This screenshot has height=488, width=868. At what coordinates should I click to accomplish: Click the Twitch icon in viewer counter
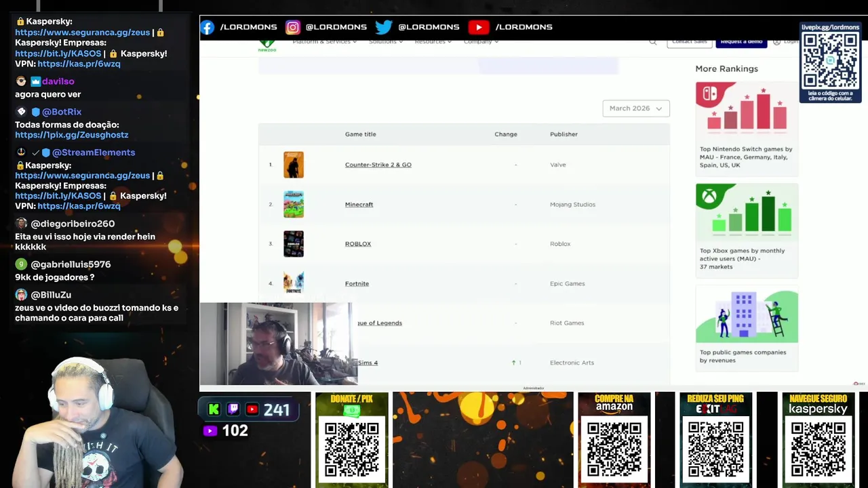click(233, 409)
